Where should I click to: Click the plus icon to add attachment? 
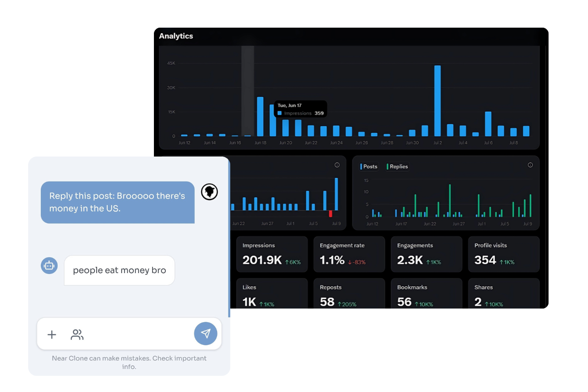(51, 334)
